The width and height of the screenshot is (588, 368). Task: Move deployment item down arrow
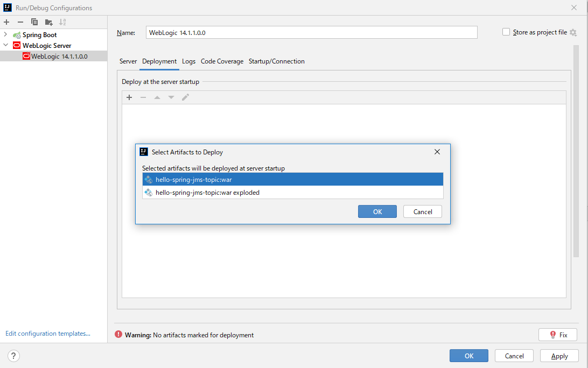click(x=171, y=97)
